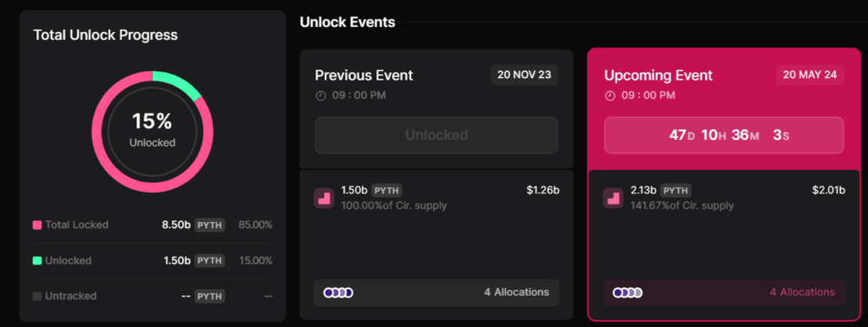Click the green segment of progress ring
The height and width of the screenshot is (327, 868).
click(180, 82)
